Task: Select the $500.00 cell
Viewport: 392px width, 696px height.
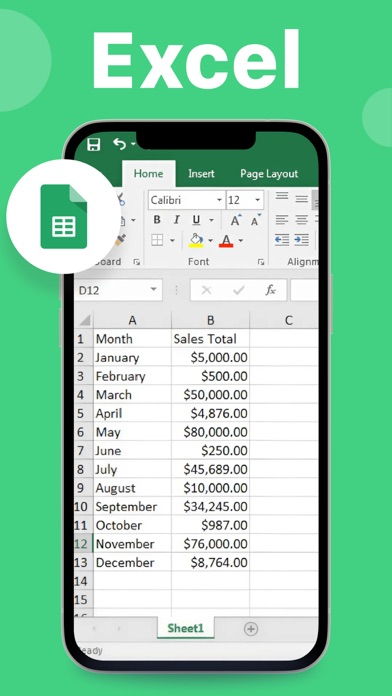Action: coord(210,376)
